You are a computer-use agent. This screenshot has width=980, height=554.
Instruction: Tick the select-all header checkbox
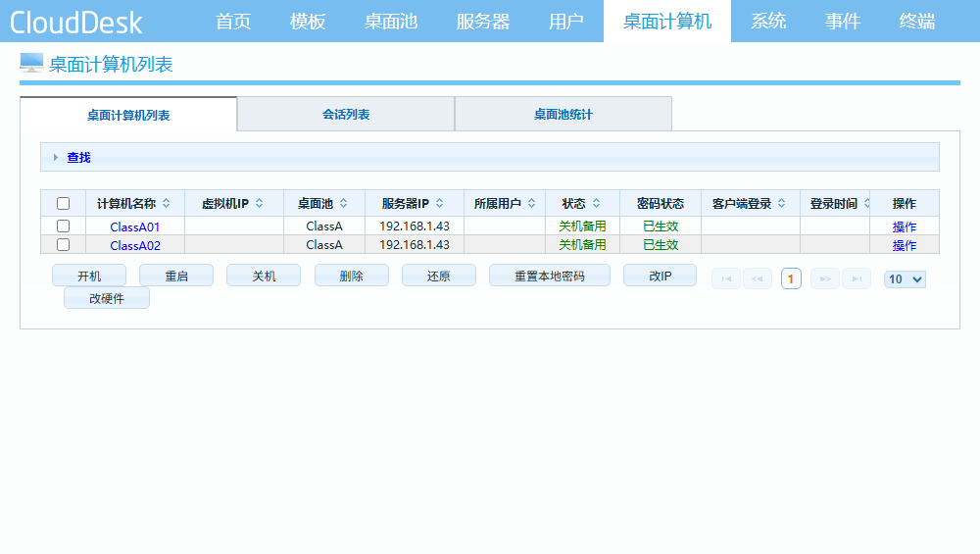(63, 203)
